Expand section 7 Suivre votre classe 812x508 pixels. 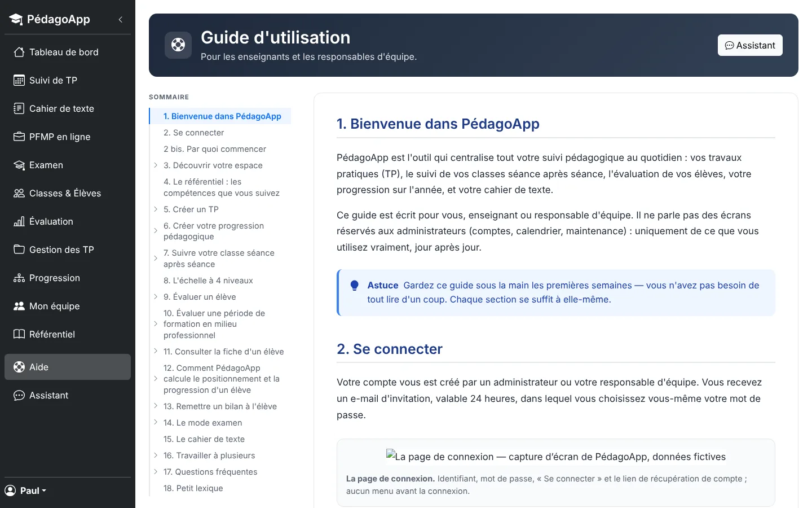156,259
